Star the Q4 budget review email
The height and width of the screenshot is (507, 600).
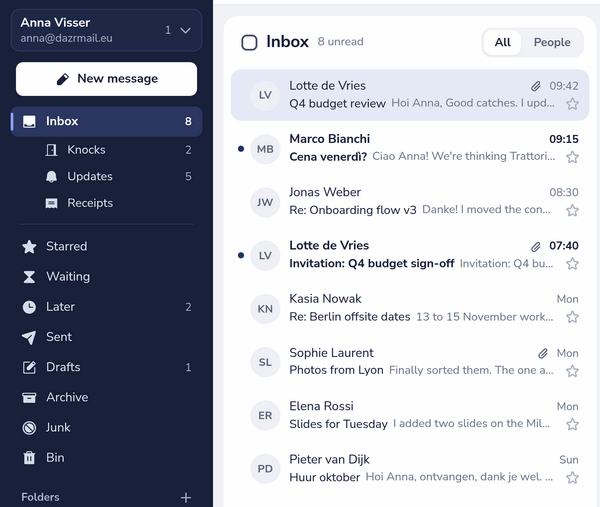click(572, 104)
